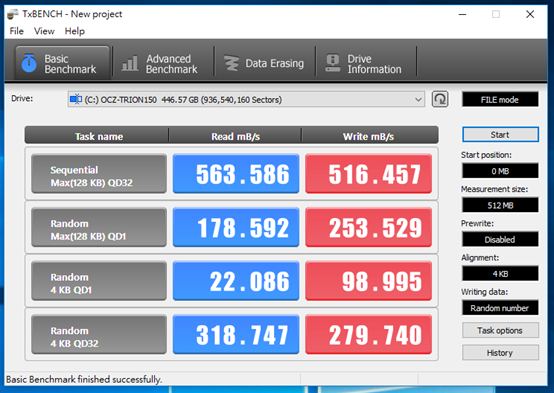Open the File menu
554x393 pixels.
17,31
